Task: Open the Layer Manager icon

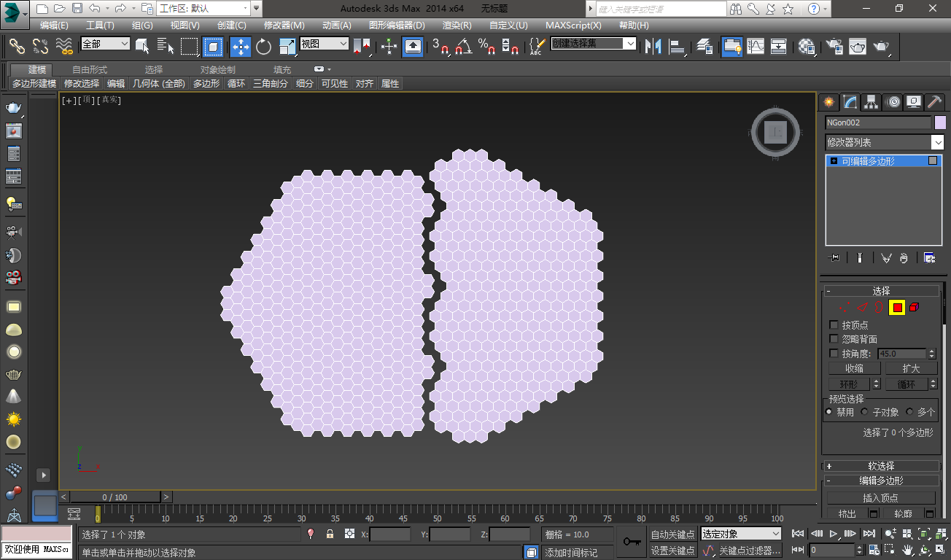Action: tap(704, 47)
